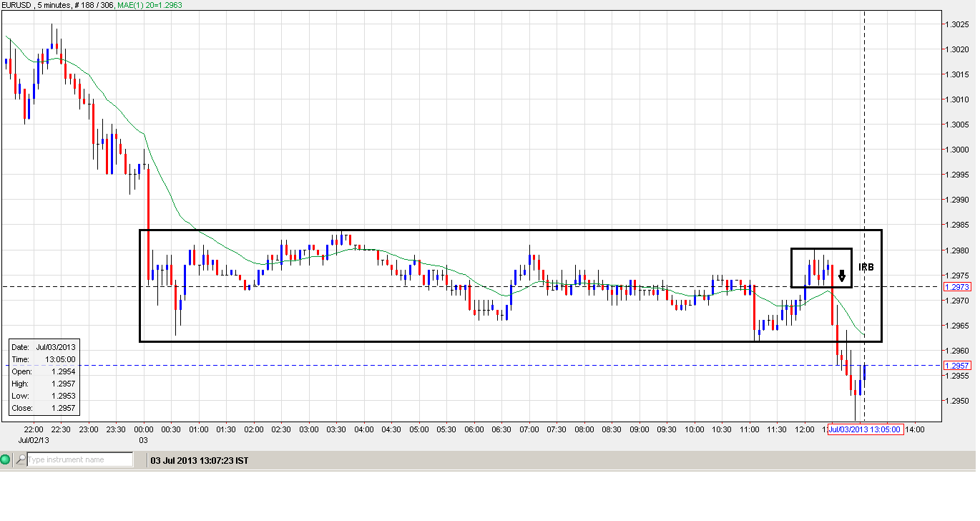The image size is (980, 521).
Task: Click the Low value '1.2953' in the data box
Action: pos(64,396)
